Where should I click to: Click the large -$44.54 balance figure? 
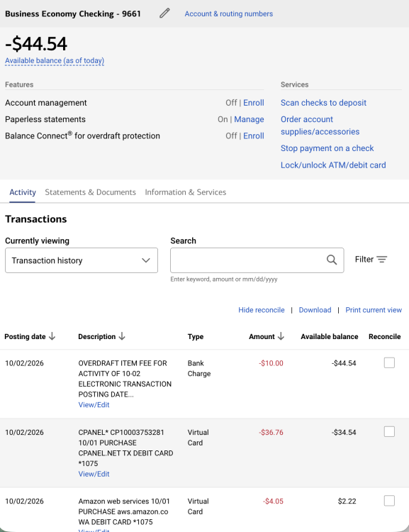[36, 44]
